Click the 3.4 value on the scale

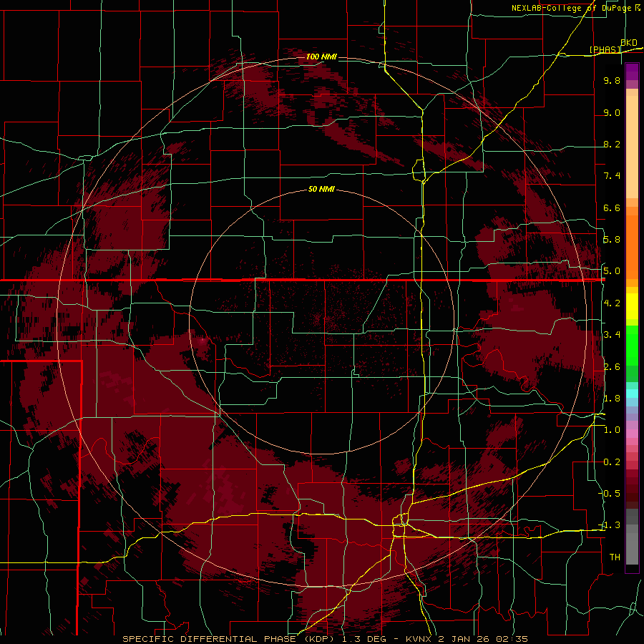pyautogui.click(x=612, y=335)
